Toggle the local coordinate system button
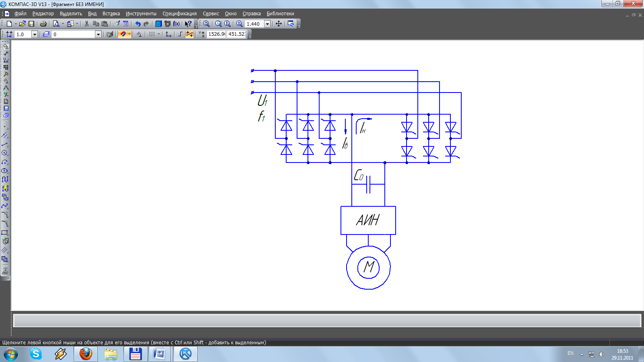The height and width of the screenshot is (362, 644). [x=169, y=34]
